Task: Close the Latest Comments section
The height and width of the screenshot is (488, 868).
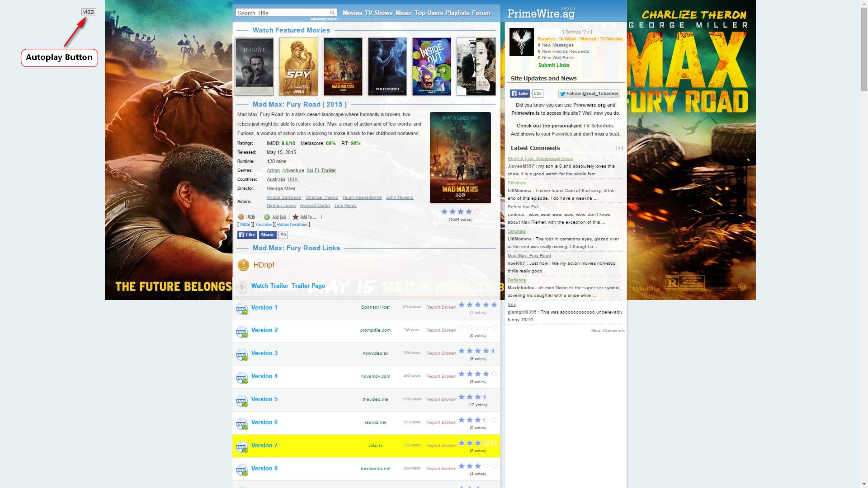Action: pyautogui.click(x=619, y=148)
